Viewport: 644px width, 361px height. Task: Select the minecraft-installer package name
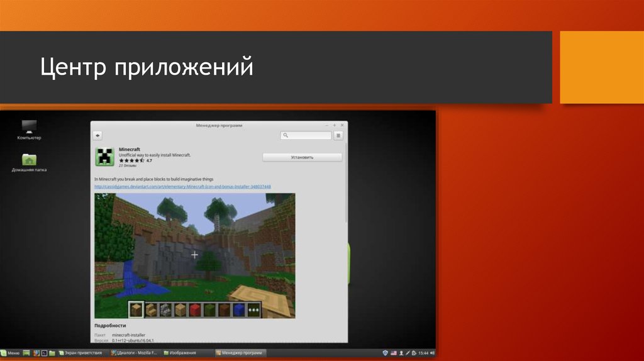coord(128,335)
